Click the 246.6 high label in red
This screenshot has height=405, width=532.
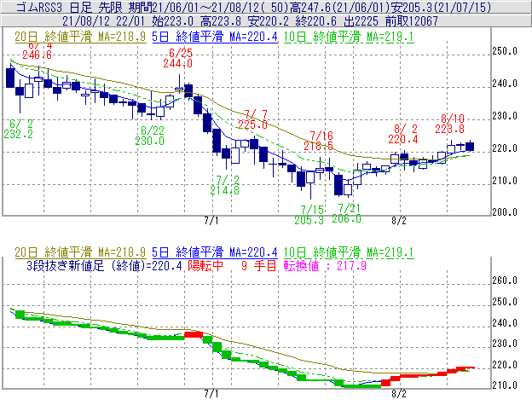(x=37, y=55)
